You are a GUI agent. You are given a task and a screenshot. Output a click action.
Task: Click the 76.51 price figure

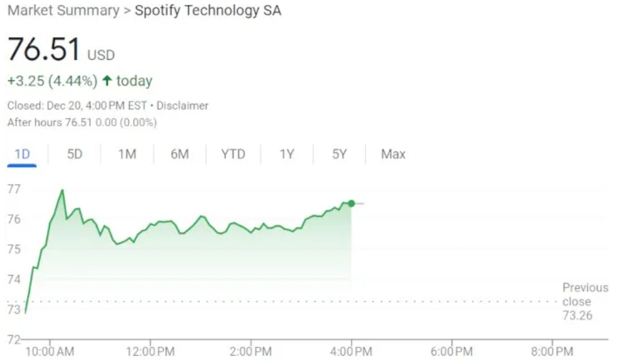click(45, 50)
